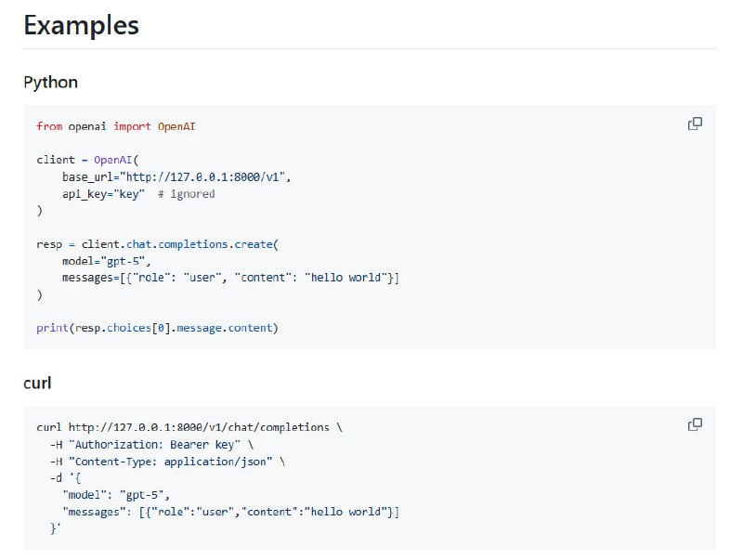Screen dimensions: 743x560
Task: Click the curl subheading
Action: (x=37, y=384)
